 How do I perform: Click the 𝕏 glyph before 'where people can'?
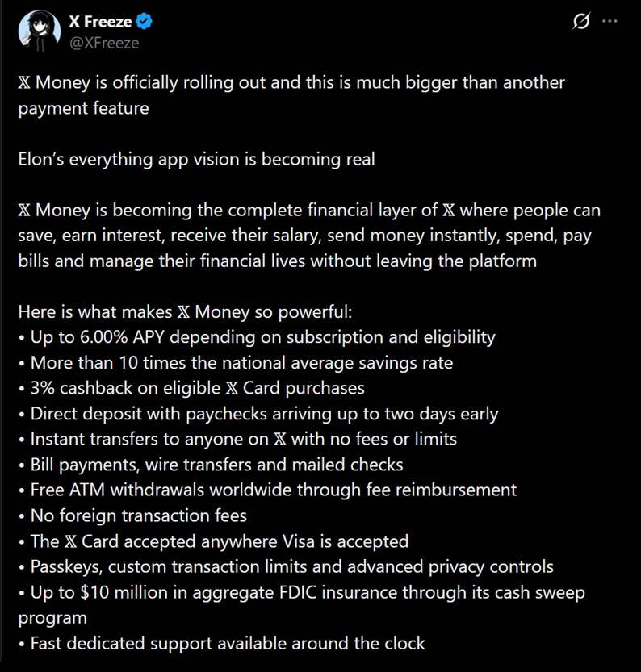click(449, 211)
